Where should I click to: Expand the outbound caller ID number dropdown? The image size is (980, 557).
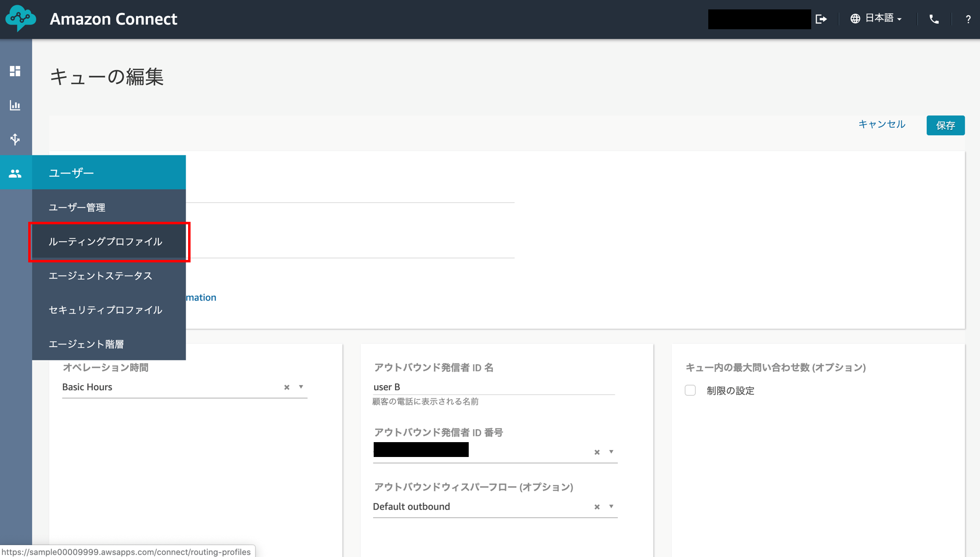pyautogui.click(x=611, y=452)
